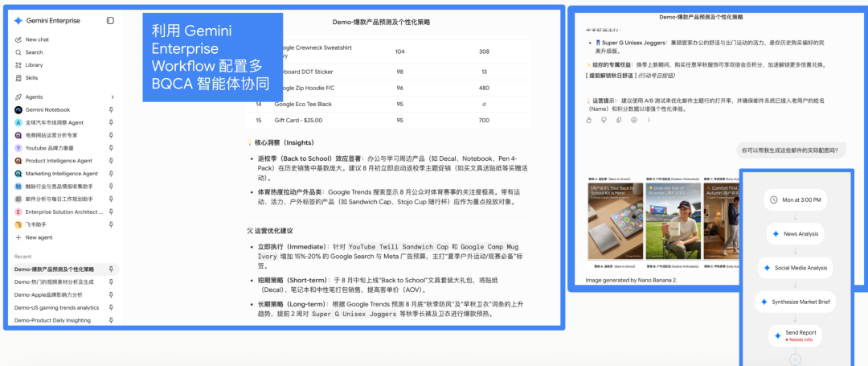Give thumbs up to the response

pyautogui.click(x=589, y=120)
